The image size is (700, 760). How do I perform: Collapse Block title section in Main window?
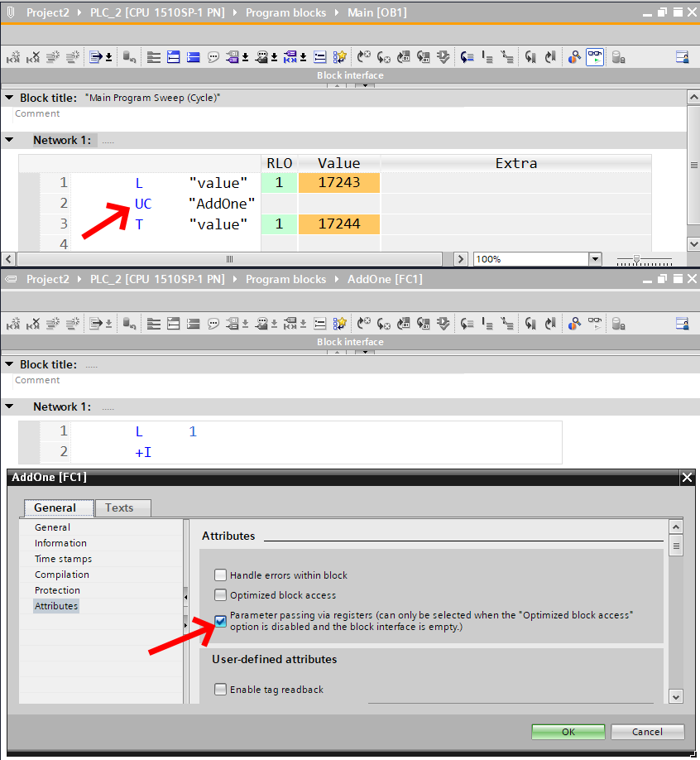point(9,98)
